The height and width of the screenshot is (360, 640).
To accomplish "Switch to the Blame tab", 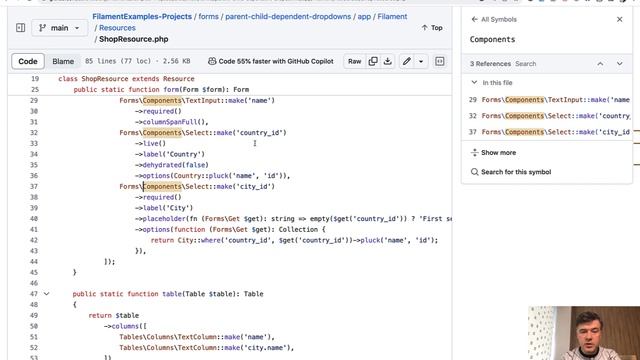I will [63, 61].
